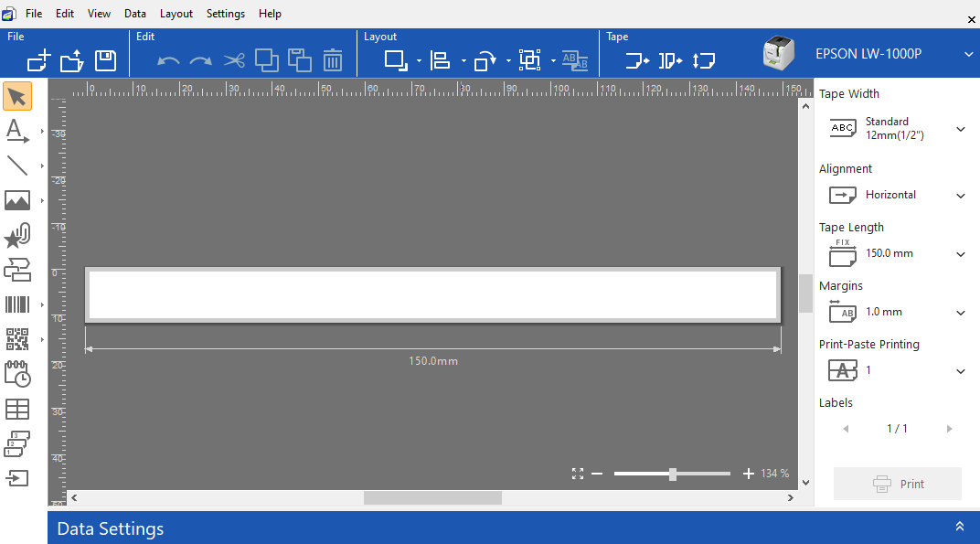Screen dimensions: 980x544
Task: Create a new label file
Action: coord(38,60)
